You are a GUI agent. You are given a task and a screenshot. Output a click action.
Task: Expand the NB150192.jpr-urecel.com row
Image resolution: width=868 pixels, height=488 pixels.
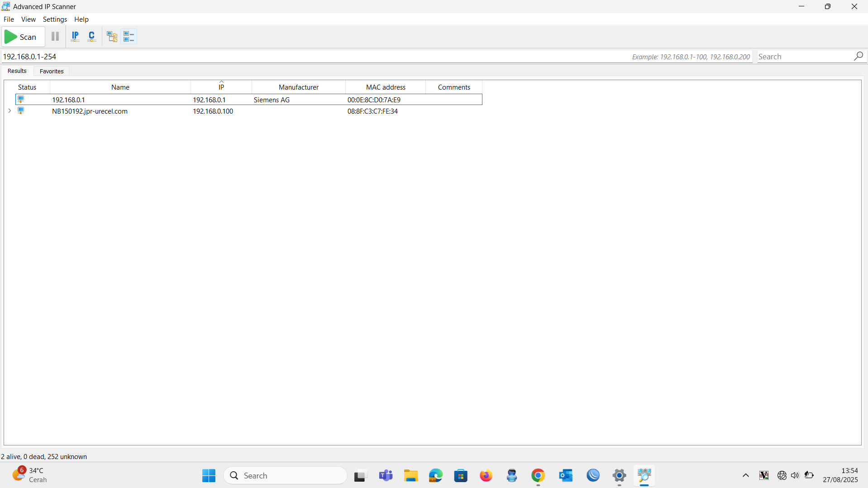pyautogui.click(x=10, y=111)
